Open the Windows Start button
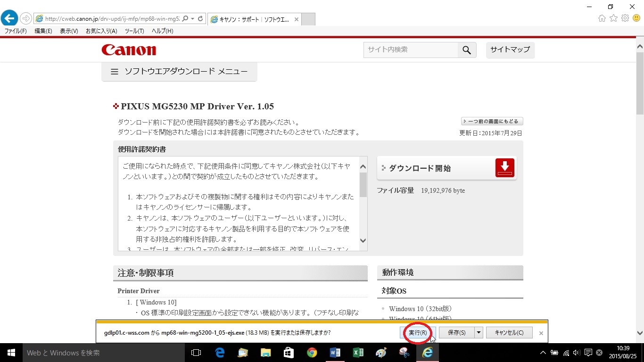This screenshot has height=362, width=644. [x=11, y=353]
